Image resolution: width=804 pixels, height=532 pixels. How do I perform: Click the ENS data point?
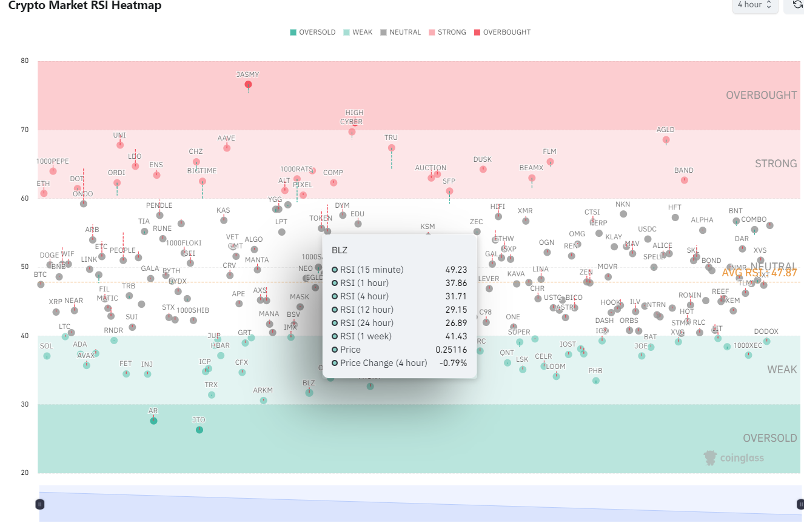(156, 175)
